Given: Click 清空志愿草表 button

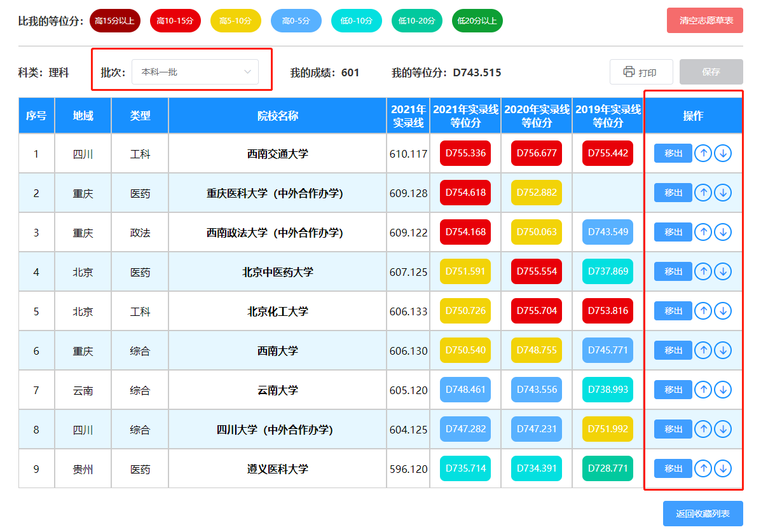Looking at the screenshot, I should pos(704,20).
